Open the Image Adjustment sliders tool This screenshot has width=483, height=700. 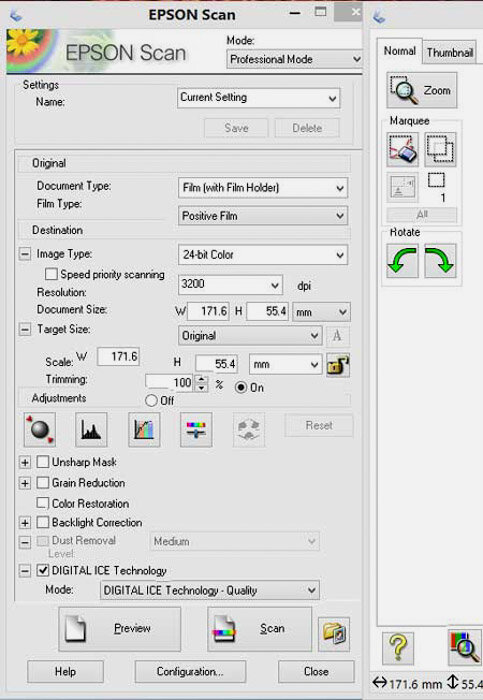(196, 429)
